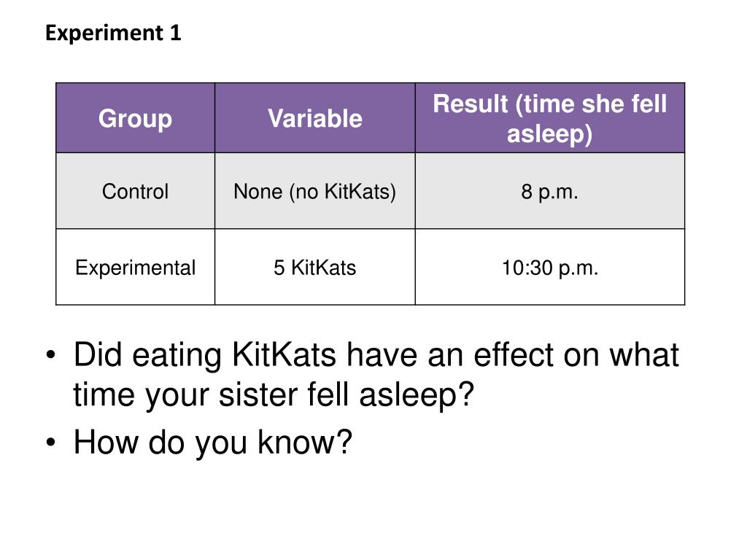Select the "8 p.m." result cell
The width and height of the screenshot is (747, 560).
point(549,192)
